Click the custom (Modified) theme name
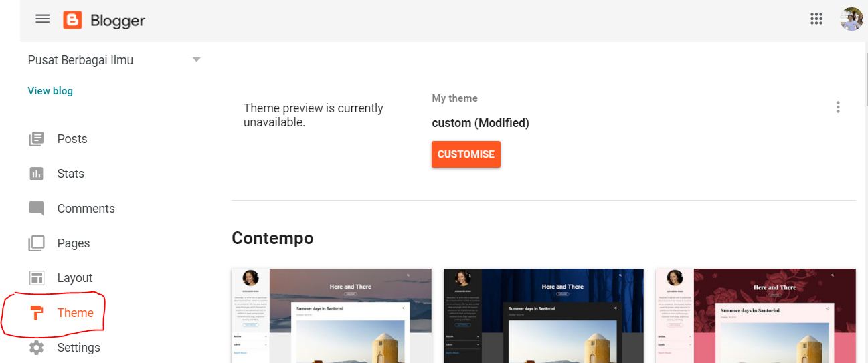Image resolution: width=868 pixels, height=363 pixels. [x=481, y=123]
